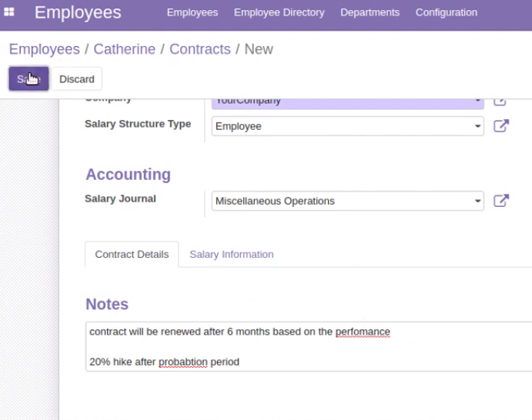Go to the Catherine breadcrumb
Viewport: 532px width, 420px height.
click(x=125, y=49)
